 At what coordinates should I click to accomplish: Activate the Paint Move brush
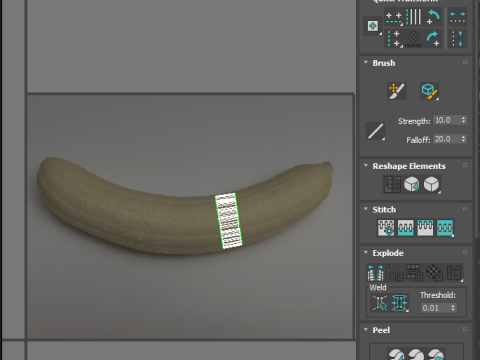point(396,91)
